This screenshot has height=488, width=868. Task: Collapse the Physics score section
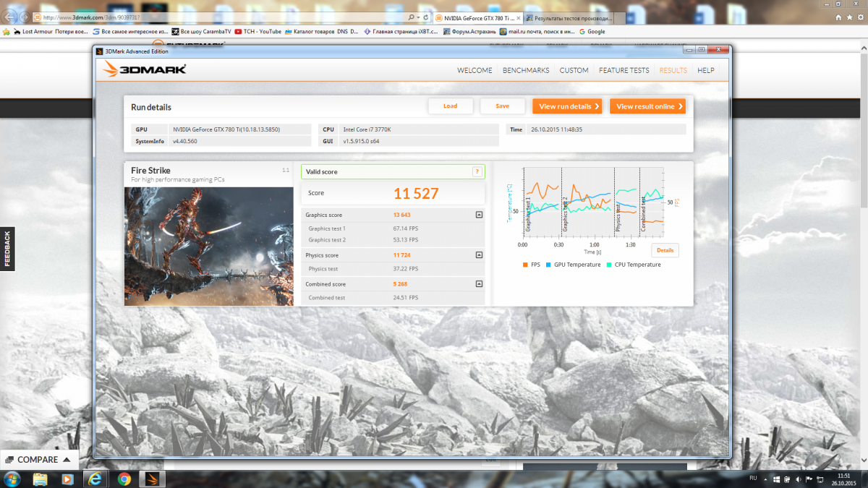click(479, 255)
